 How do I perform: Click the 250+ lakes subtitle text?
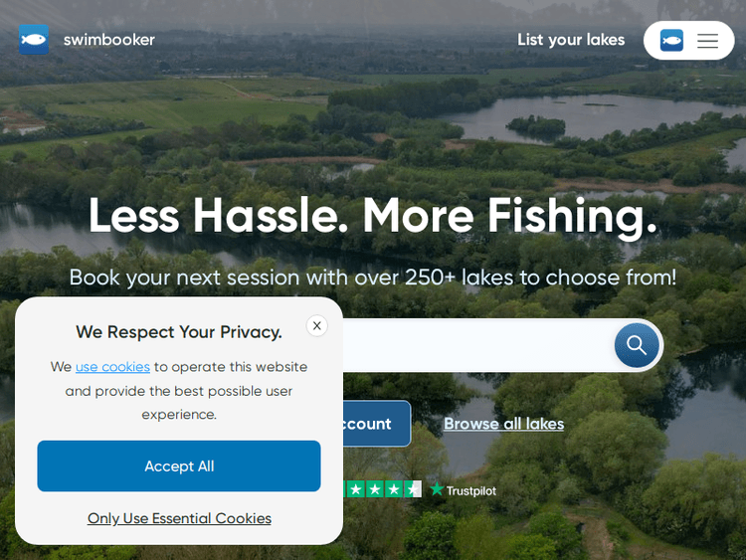point(373,278)
